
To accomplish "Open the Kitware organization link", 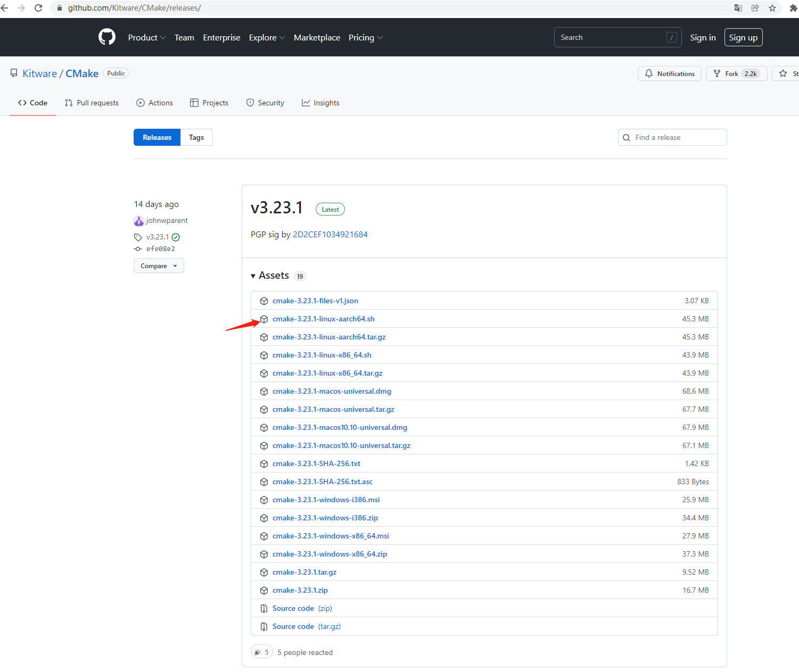I will [40, 73].
